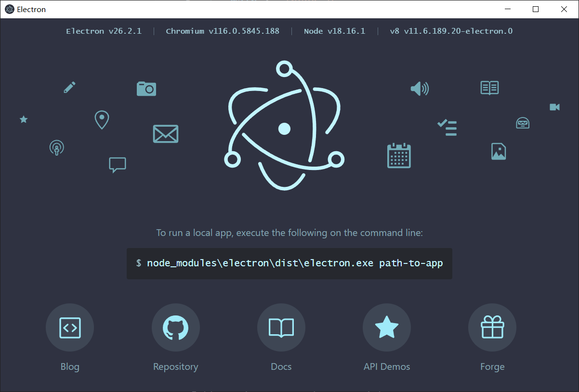Screen dimensions: 579x392
Task: Click the camera icon
Action: [146, 89]
